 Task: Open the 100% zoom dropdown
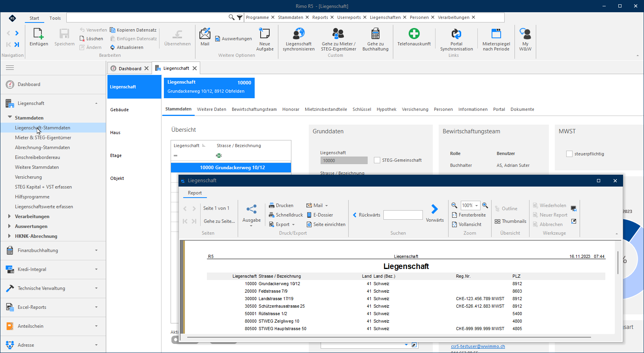coord(477,205)
